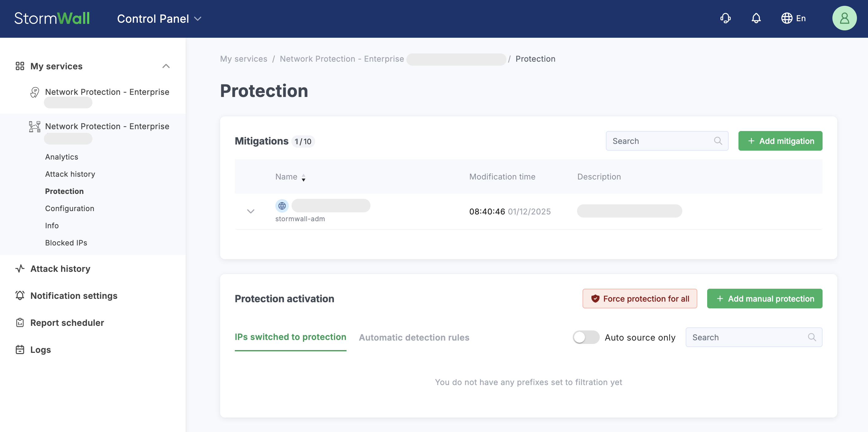Click the globe icon next to stormwall-adm
868x432 pixels.
click(x=282, y=206)
